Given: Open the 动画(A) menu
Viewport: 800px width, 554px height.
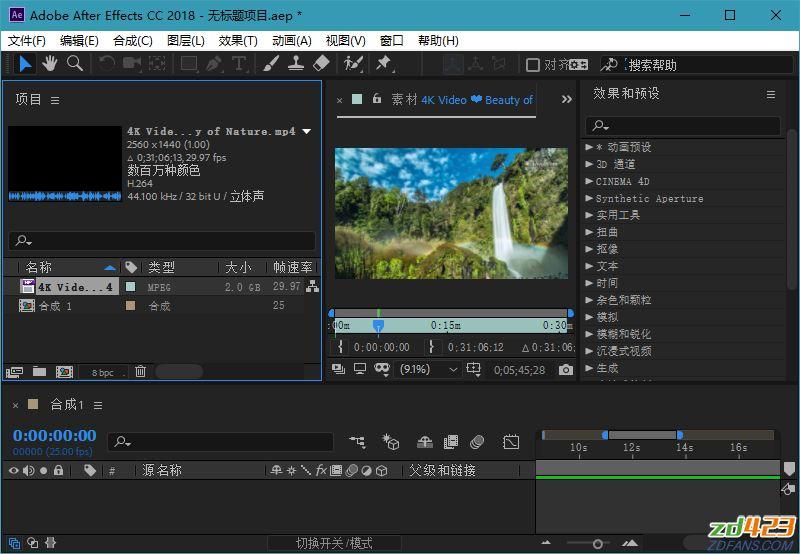Looking at the screenshot, I should (x=292, y=41).
